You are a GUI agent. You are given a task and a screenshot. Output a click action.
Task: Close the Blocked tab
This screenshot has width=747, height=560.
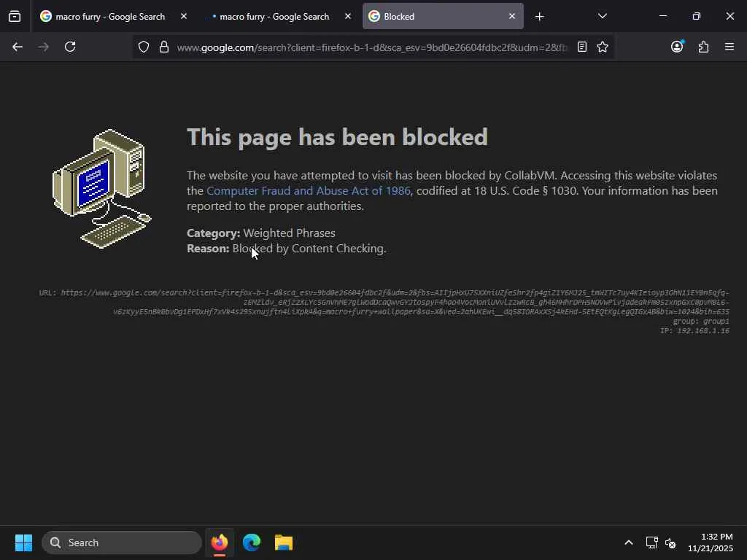click(511, 16)
